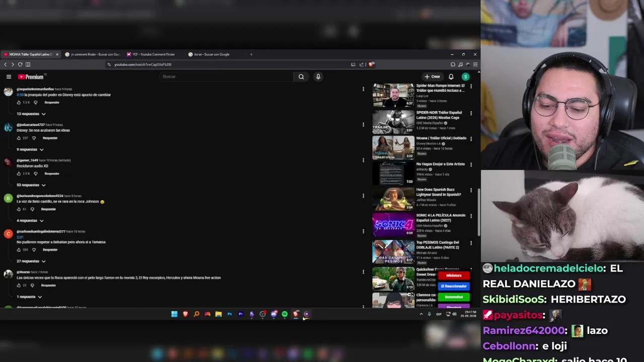Toggle the browser sidebar panel icon
Image resolution: width=644 pixels, height=362 pixels.
[x=28, y=64]
